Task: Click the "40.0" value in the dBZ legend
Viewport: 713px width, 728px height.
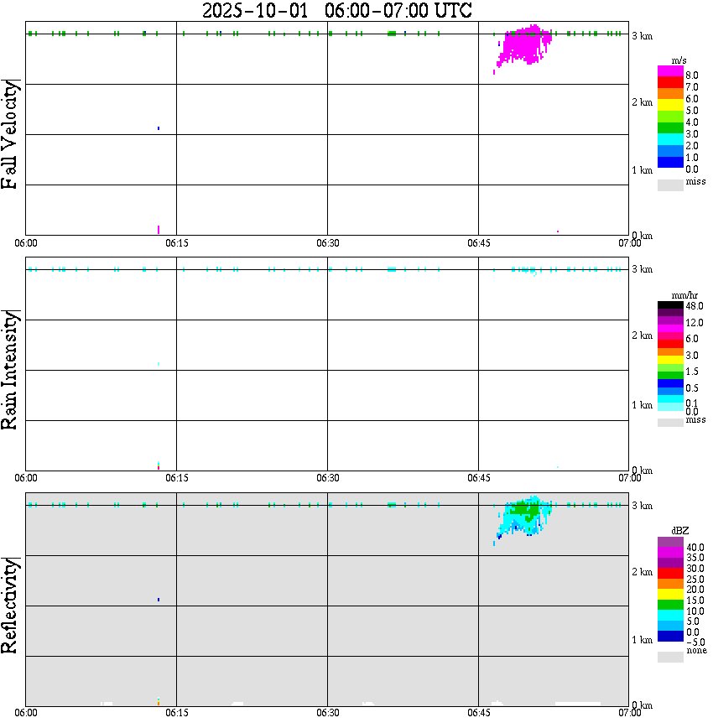Action: click(x=695, y=548)
